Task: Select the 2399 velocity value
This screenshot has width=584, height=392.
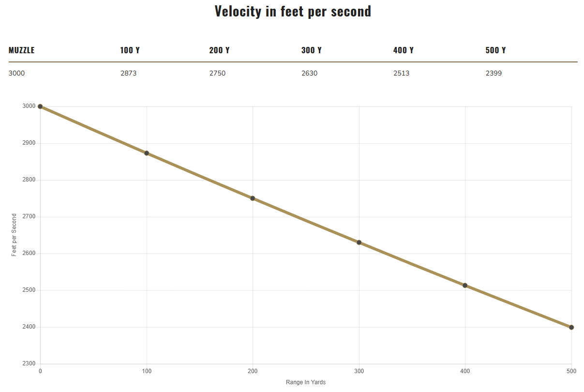Action: click(x=494, y=74)
